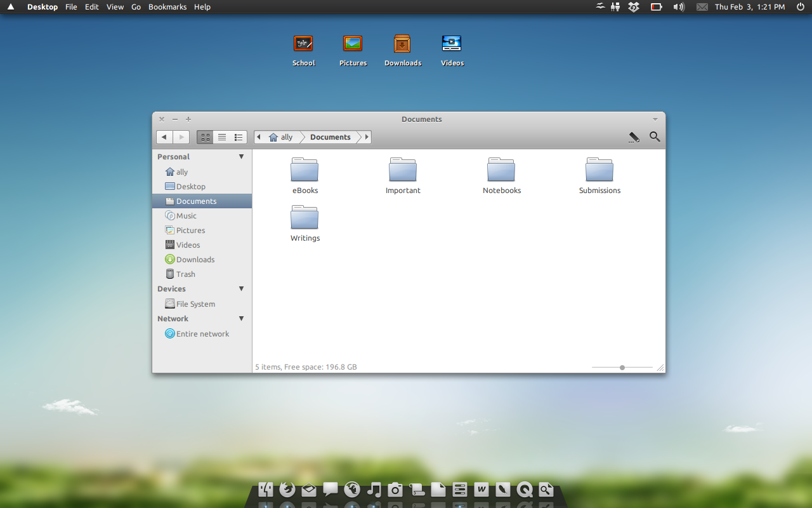Viewport: 812px width, 508px height.
Task: Switch to icon view mode
Action: point(205,137)
